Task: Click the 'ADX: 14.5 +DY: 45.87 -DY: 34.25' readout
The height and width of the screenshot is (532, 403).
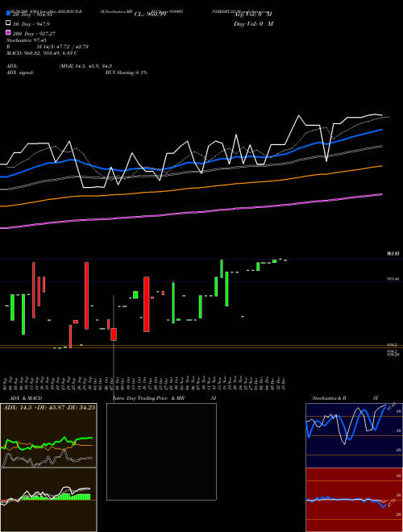Action: [x=49, y=408]
